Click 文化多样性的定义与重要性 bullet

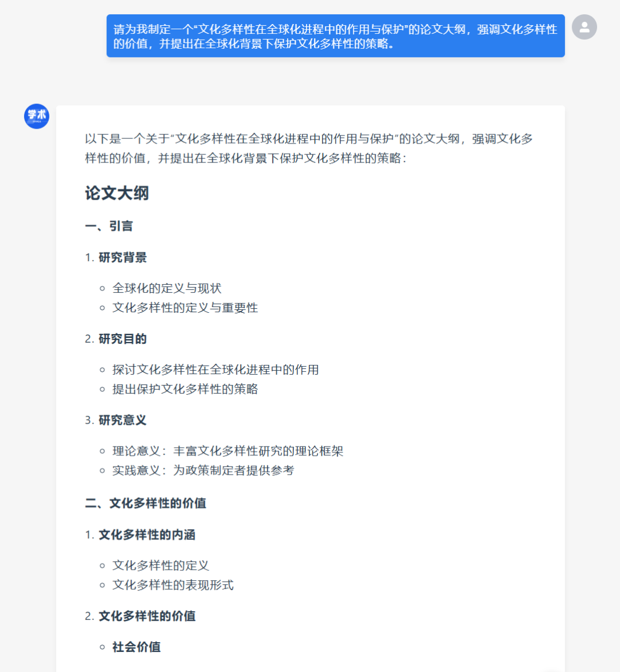point(185,308)
